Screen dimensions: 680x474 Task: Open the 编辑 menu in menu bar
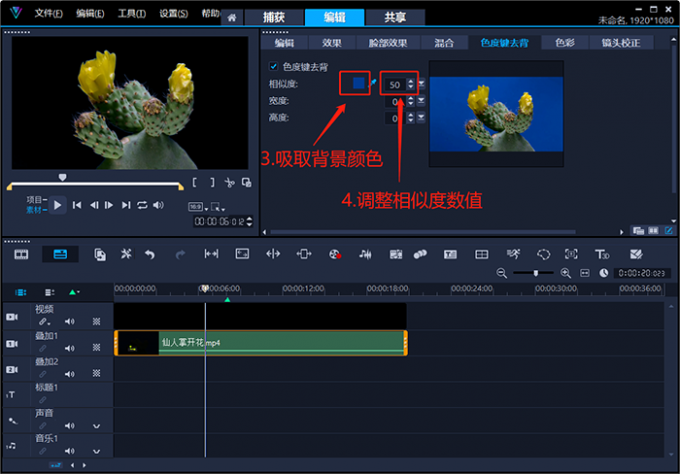pos(90,13)
